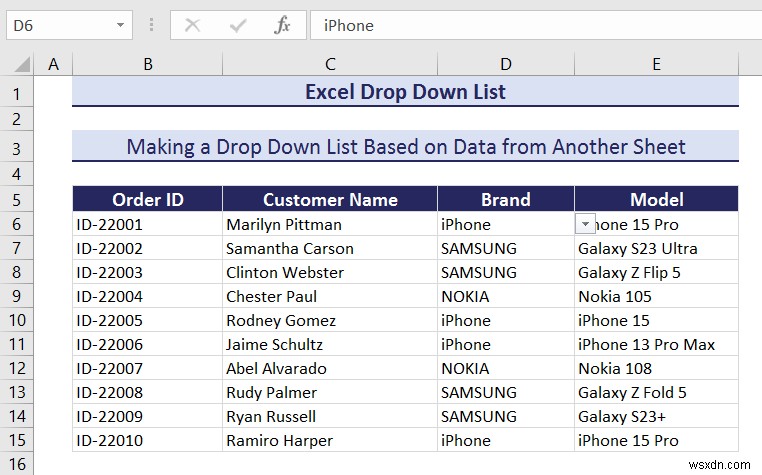Click the 'Model' header cell
Screen dimensions: 762x475
[x=656, y=199]
